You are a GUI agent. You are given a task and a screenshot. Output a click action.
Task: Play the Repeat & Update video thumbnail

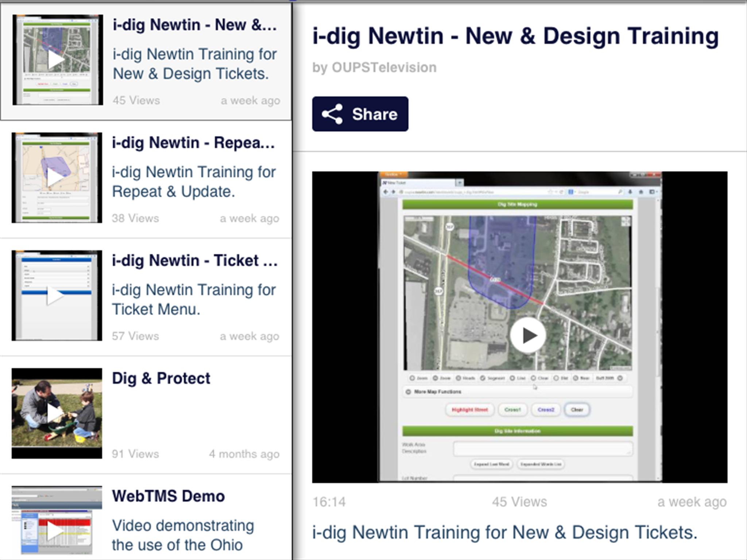click(57, 178)
